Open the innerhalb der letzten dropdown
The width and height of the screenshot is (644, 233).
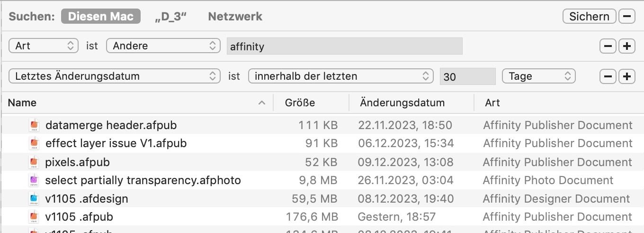point(341,76)
